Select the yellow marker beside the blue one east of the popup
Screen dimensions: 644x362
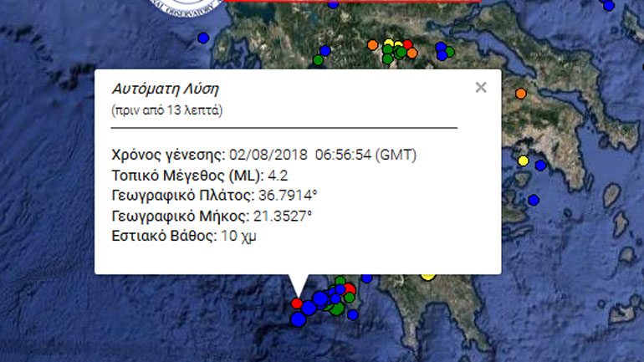pyautogui.click(x=523, y=161)
